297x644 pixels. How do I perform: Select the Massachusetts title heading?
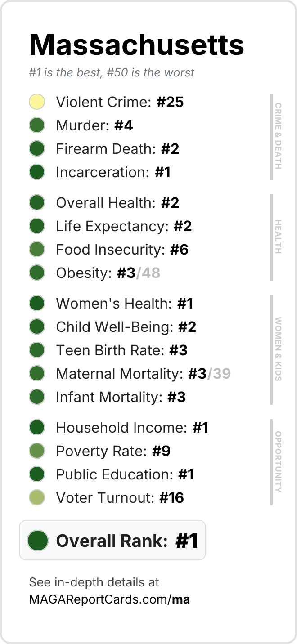click(x=137, y=45)
